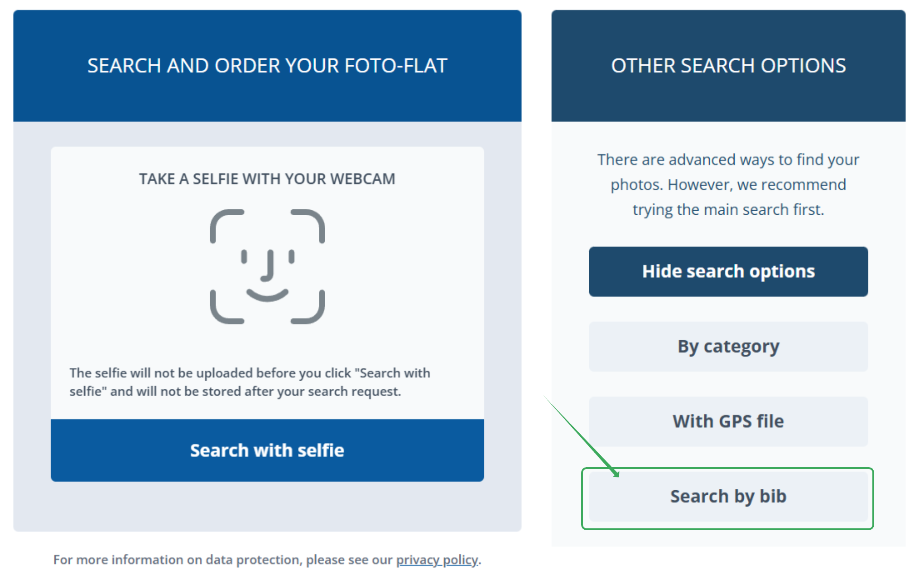Click the green arrow's pointed tip

(x=617, y=475)
